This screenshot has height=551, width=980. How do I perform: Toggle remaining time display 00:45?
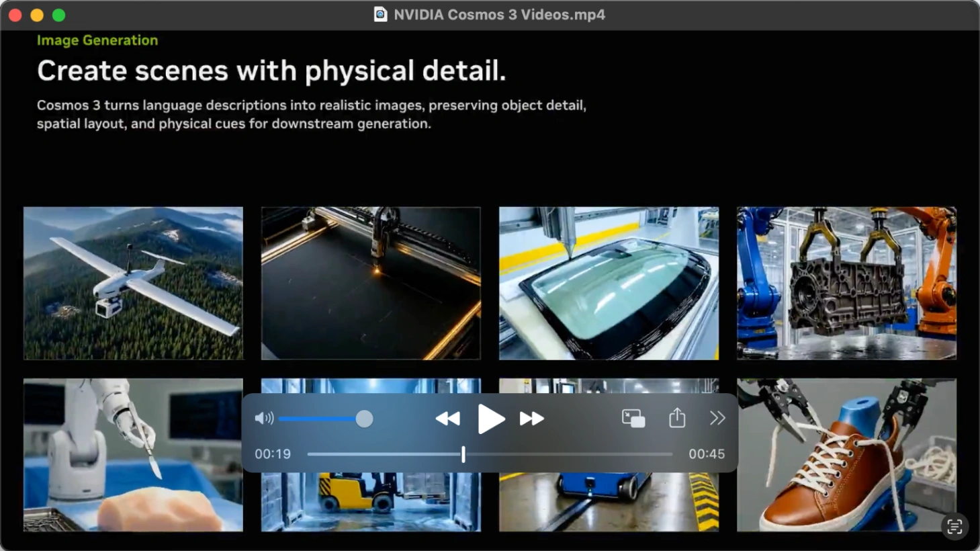point(707,454)
